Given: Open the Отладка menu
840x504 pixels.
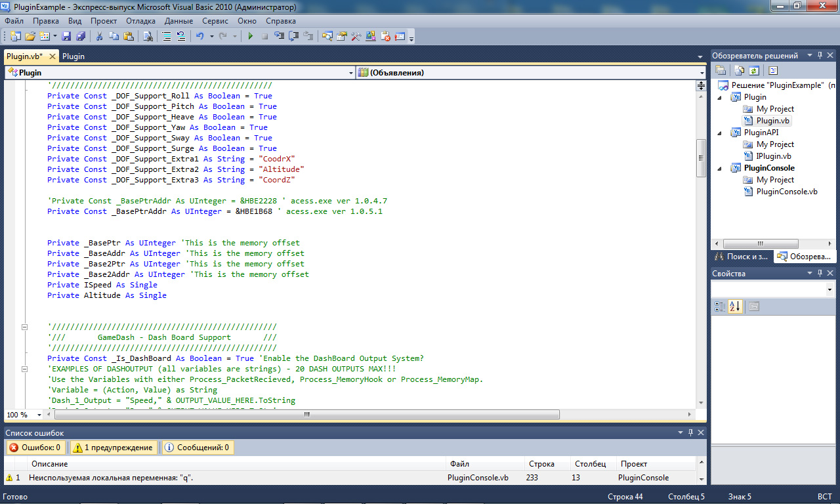Looking at the screenshot, I should 140,21.
